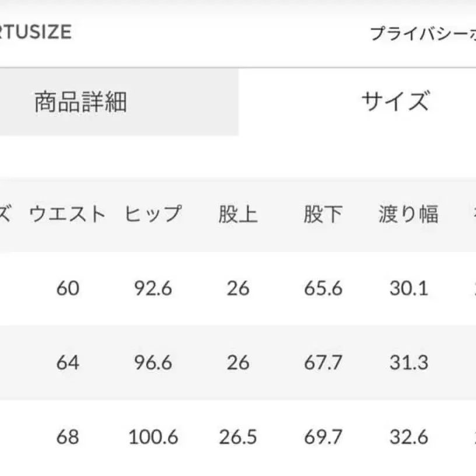Select the hip value 92.6 cell
This screenshot has width=476, height=476.
(x=153, y=288)
